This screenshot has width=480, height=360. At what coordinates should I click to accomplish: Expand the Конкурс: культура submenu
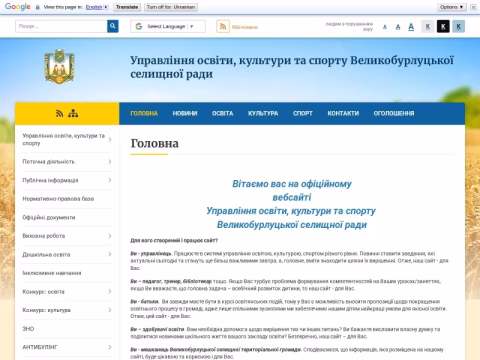pyautogui.click(x=110, y=310)
